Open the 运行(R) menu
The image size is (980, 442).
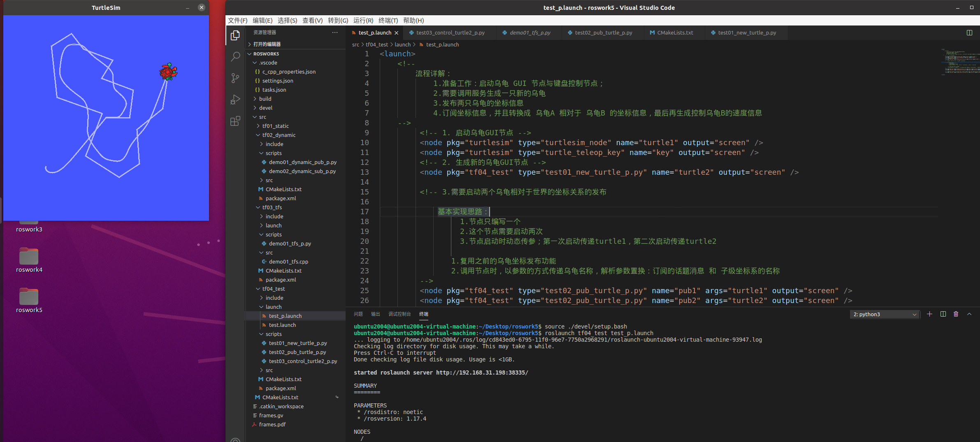363,21
